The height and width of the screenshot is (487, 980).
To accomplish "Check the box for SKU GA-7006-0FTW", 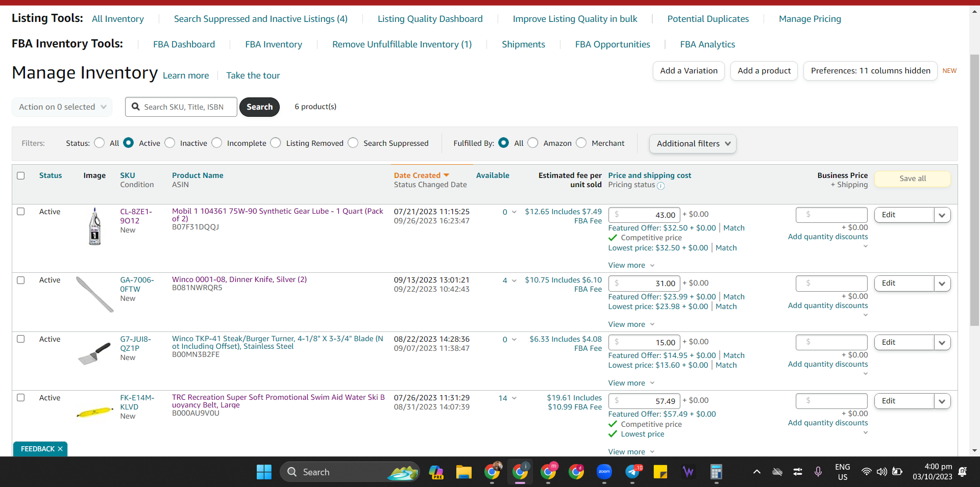I will 21,280.
